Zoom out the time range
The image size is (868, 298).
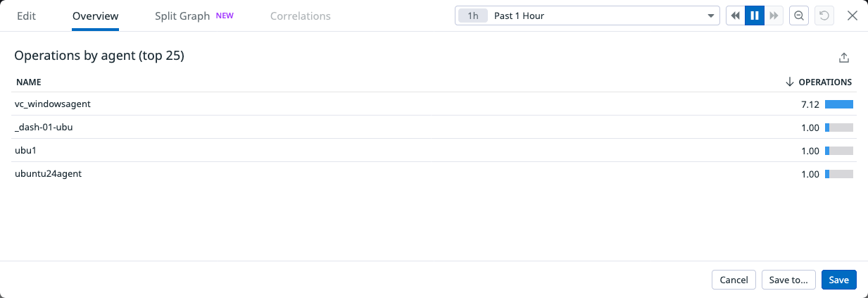[x=799, y=16]
